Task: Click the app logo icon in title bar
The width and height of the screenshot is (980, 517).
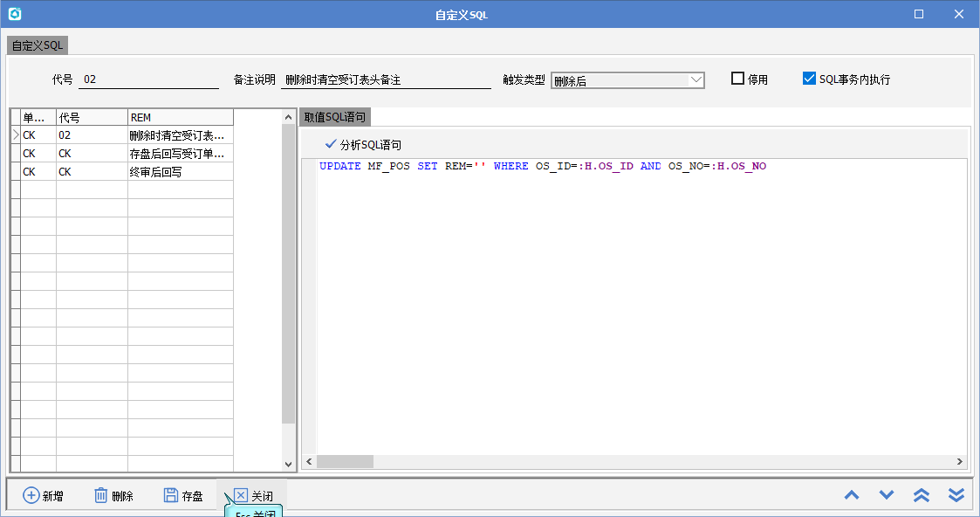Action: coord(14,14)
